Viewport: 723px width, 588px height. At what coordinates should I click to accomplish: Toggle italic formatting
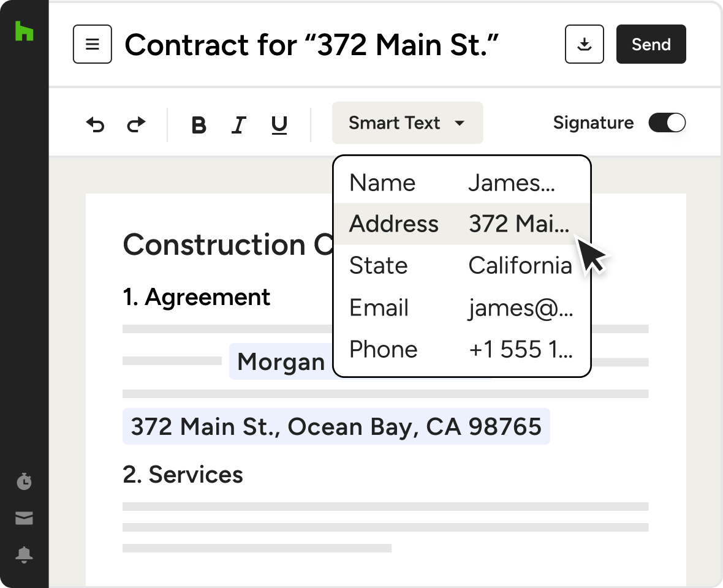[238, 125]
